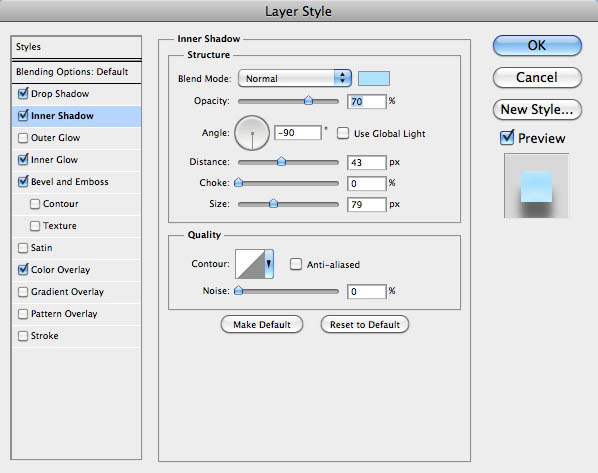Screen dimensions: 598x473
Task: Click the New Style... button
Action: [x=537, y=109]
